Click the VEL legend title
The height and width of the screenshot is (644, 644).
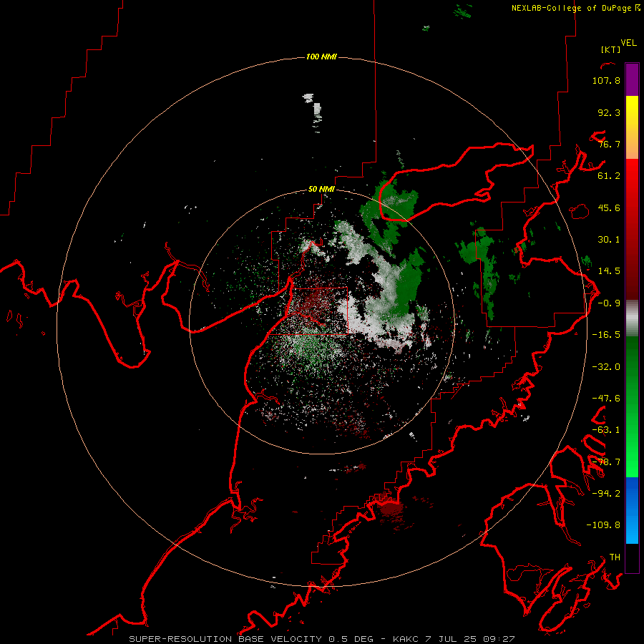point(628,43)
